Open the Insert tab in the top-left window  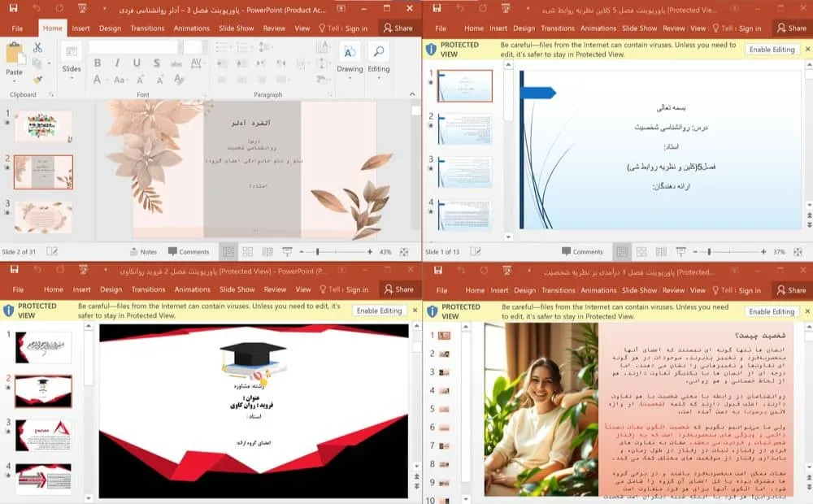click(80, 28)
